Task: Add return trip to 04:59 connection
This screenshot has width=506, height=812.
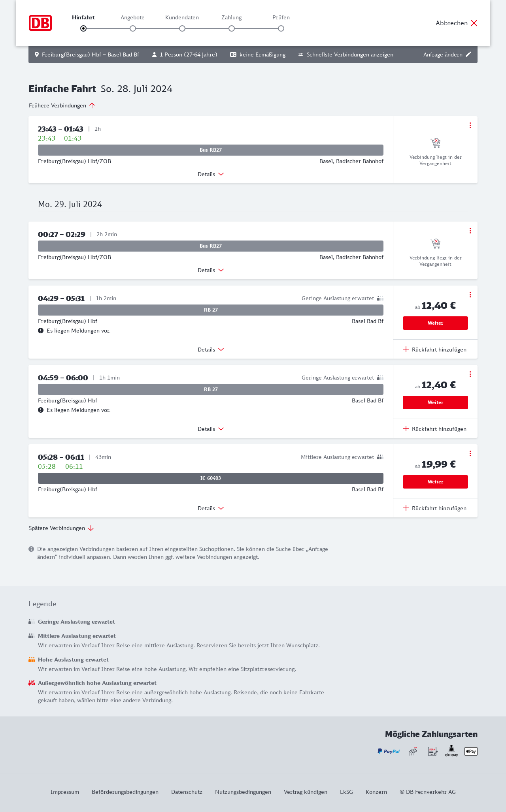Action: [435, 429]
